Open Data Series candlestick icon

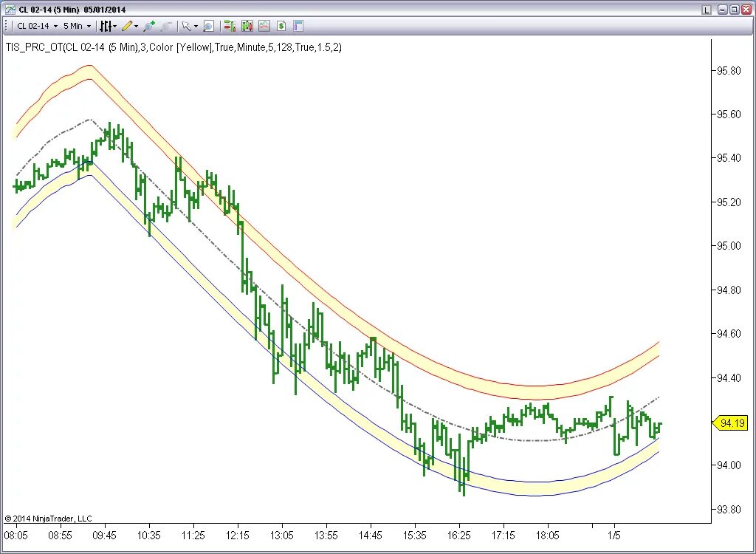[x=247, y=26]
